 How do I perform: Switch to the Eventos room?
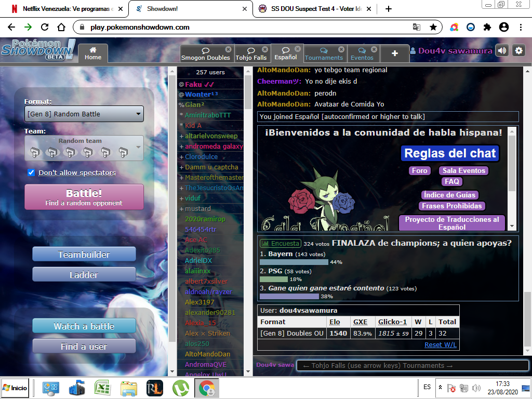[362, 54]
